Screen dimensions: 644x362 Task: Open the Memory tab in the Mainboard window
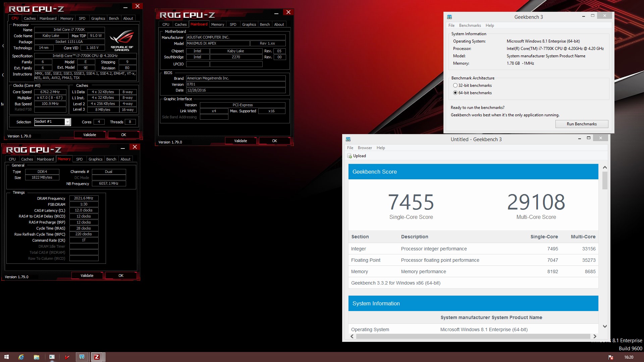[x=218, y=24]
